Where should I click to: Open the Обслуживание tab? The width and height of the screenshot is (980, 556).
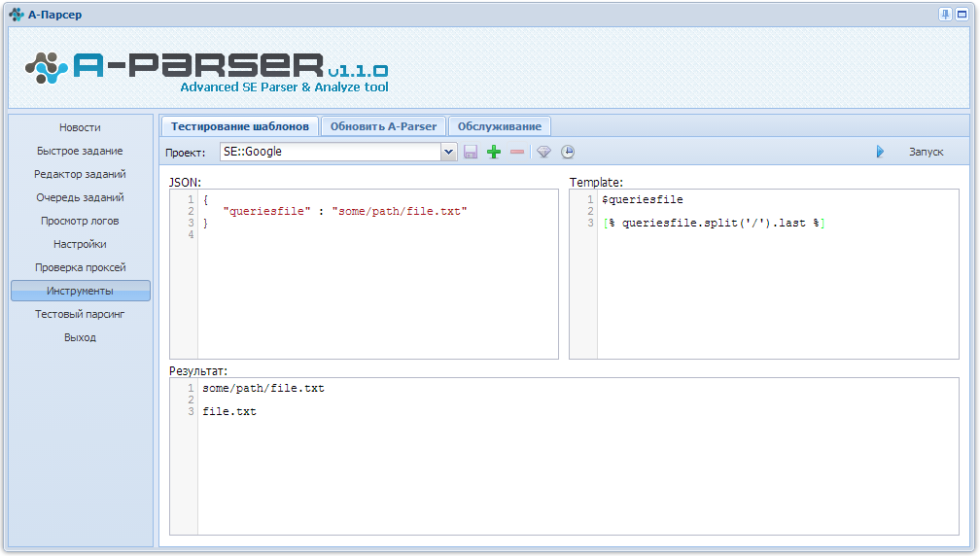[x=500, y=126]
